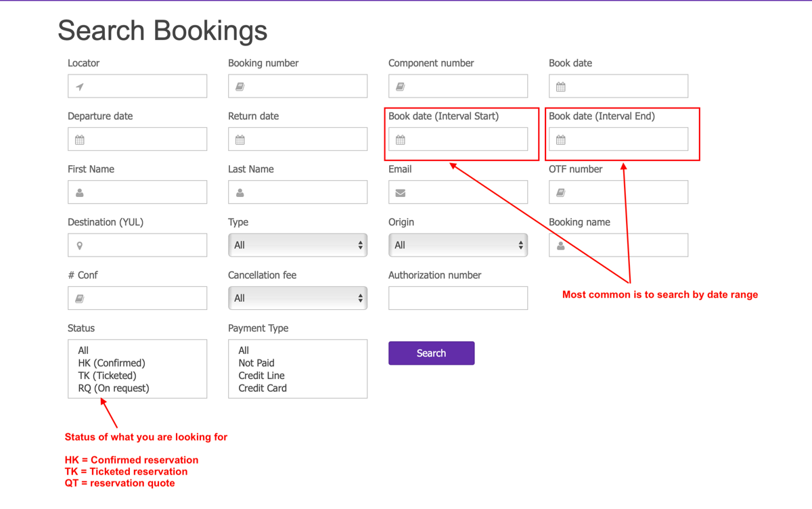
Task: Select RQ (On request) status option
Action: click(114, 389)
